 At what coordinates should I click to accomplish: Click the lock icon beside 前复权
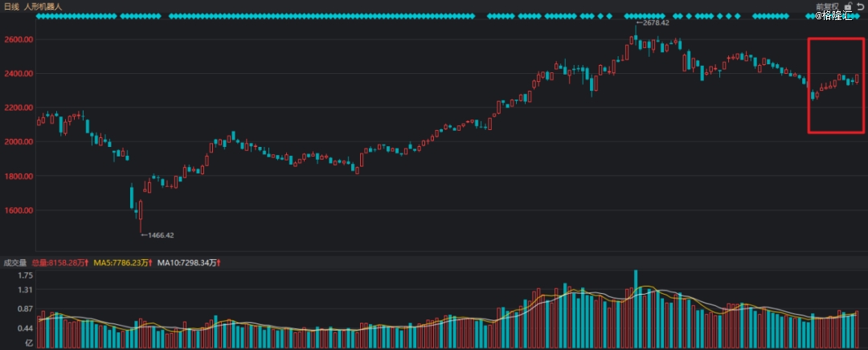pyautogui.click(x=846, y=6)
